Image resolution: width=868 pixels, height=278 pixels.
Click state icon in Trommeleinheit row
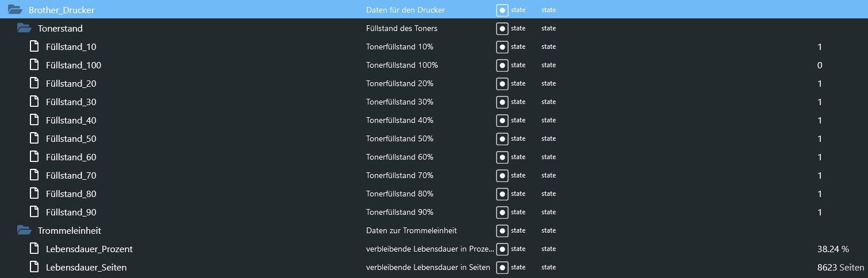[502, 230]
